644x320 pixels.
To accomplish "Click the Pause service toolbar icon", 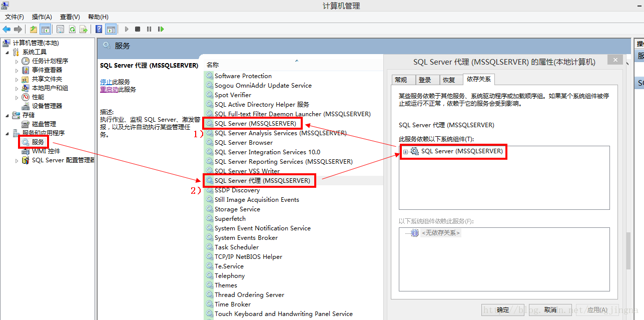I will (149, 29).
